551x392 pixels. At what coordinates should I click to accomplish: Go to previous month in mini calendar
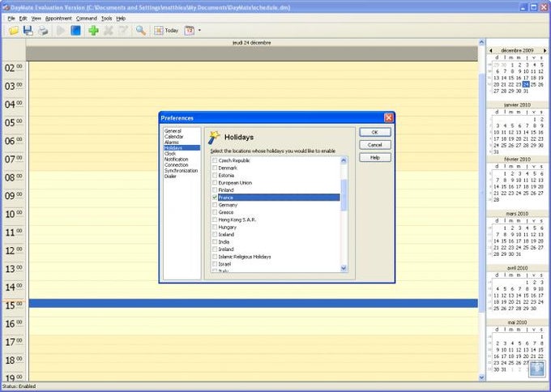point(490,50)
